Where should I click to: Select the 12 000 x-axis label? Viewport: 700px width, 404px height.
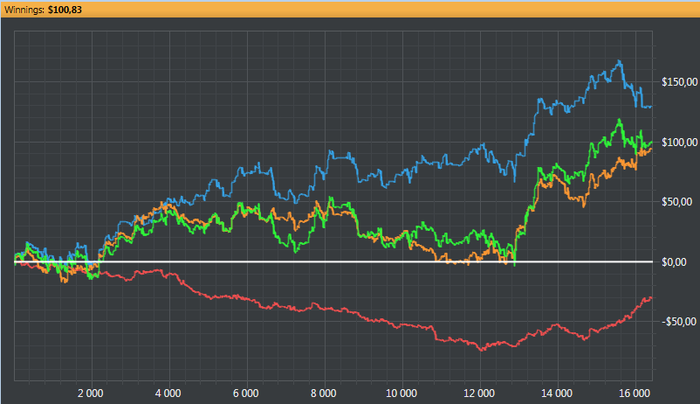[x=479, y=393]
